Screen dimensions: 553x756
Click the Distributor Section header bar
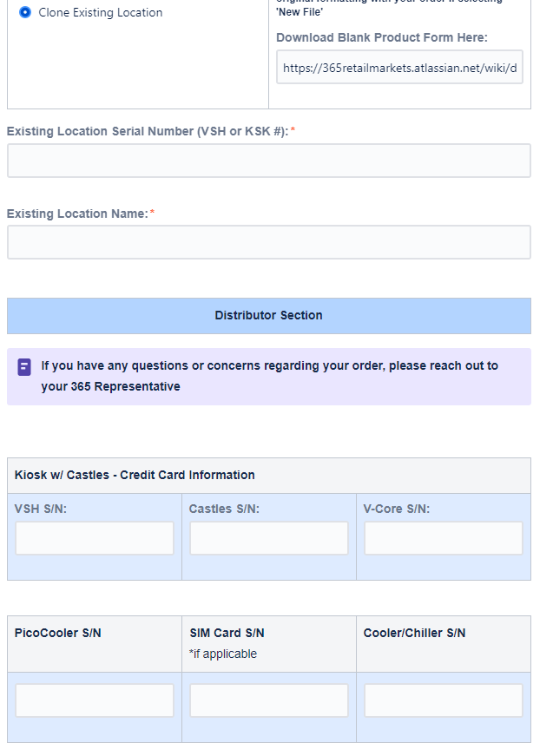pyautogui.click(x=269, y=316)
